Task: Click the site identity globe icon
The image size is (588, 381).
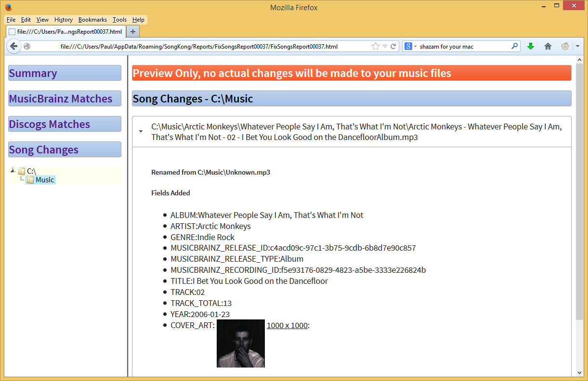Action: [27, 47]
